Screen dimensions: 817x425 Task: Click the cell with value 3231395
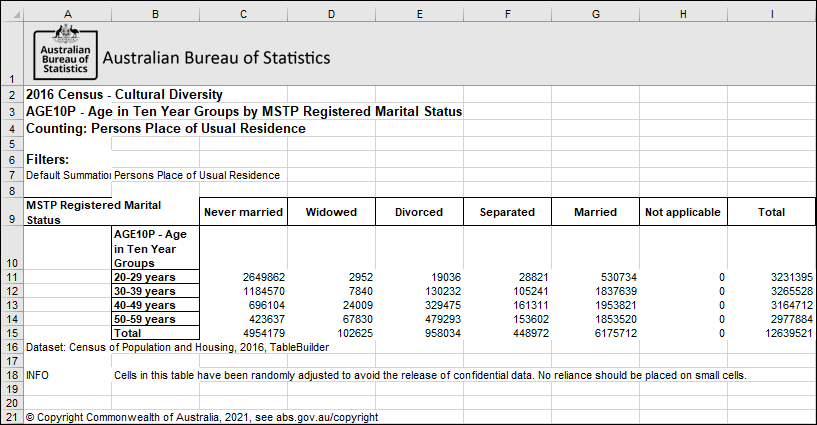pyautogui.click(x=772, y=277)
